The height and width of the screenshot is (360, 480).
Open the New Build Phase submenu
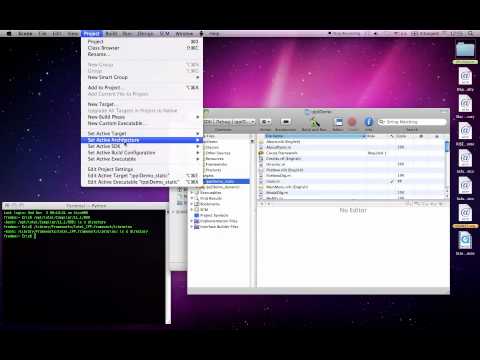143,117
